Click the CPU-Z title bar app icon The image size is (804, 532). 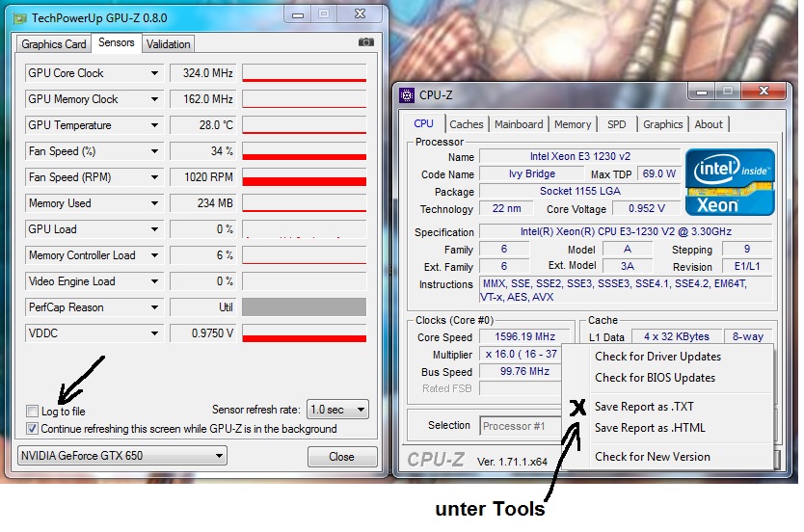pyautogui.click(x=407, y=95)
